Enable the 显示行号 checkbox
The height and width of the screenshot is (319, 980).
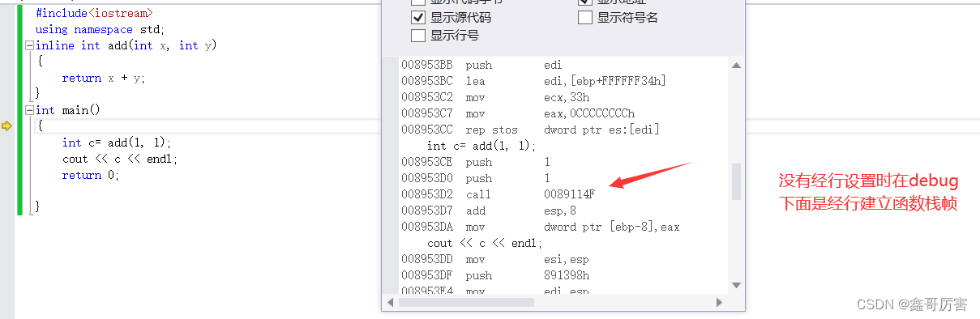[x=418, y=35]
